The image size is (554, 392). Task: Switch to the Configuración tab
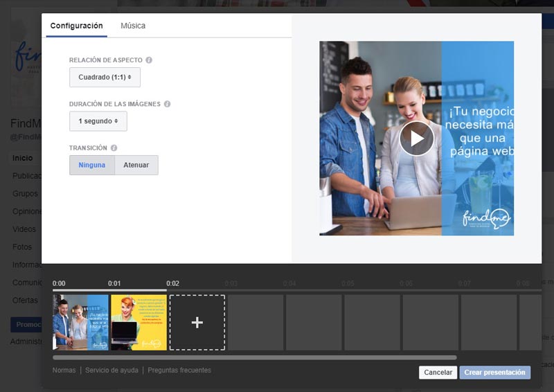(x=77, y=26)
